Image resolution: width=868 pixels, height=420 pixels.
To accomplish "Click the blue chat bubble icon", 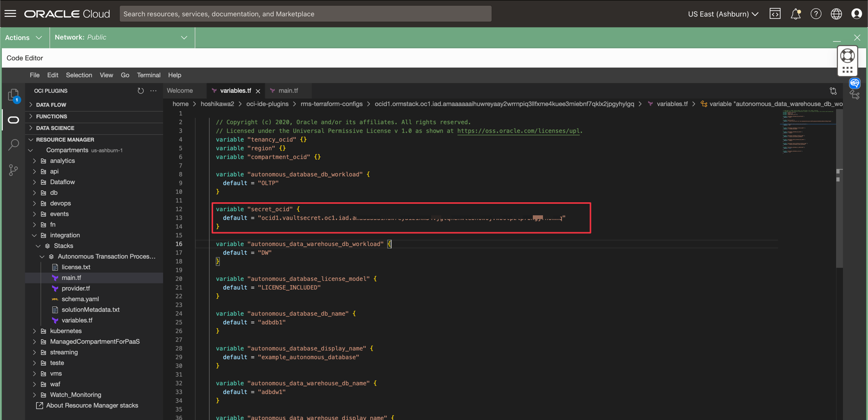I will 855,84.
